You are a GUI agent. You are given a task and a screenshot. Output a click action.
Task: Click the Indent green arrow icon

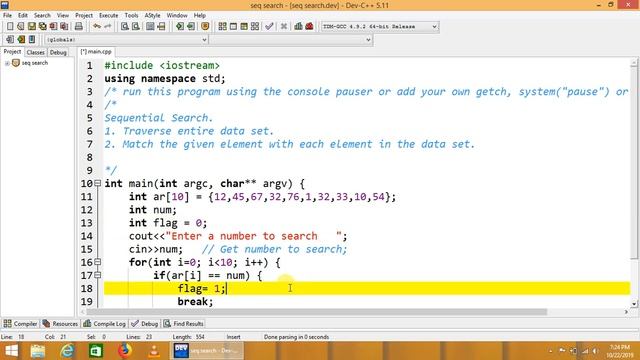pos(180,27)
